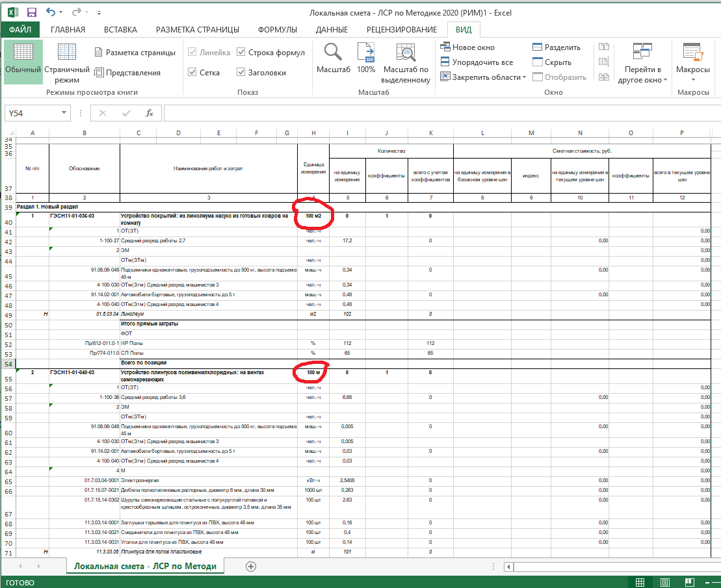Screen dimensions: 721x588
Task: Click the Name Box showing Y54
Action: pos(33,113)
